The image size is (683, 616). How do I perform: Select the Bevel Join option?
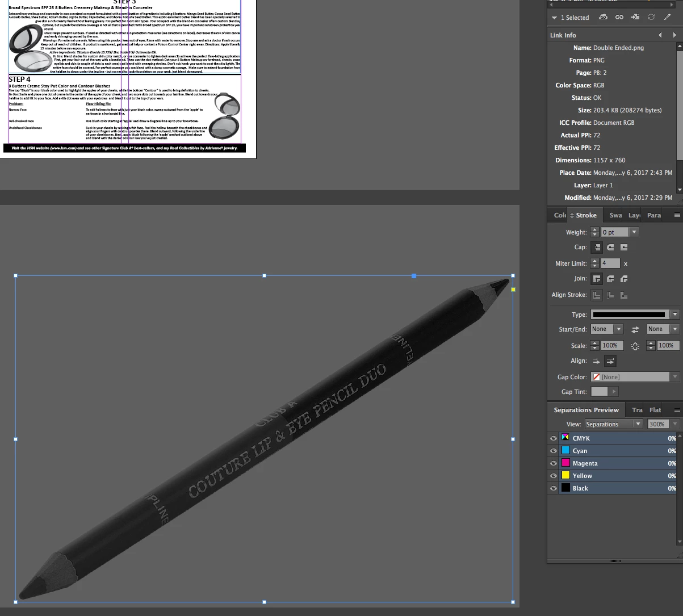624,279
